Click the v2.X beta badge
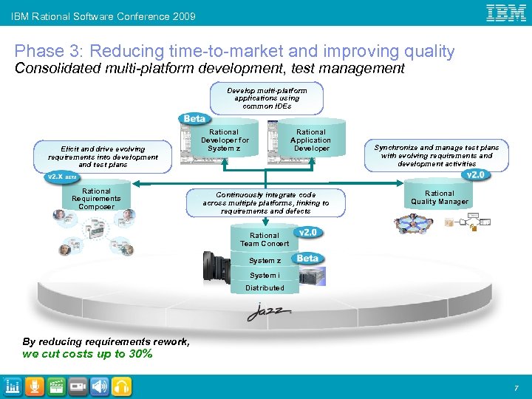Image resolution: width=532 pixels, height=399 pixels. click(62, 177)
